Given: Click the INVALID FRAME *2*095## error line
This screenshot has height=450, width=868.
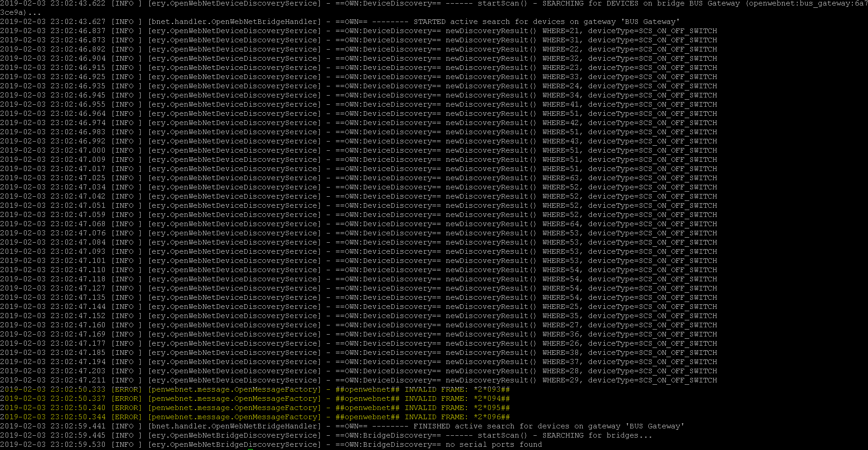Looking at the screenshot, I should [x=457, y=408].
